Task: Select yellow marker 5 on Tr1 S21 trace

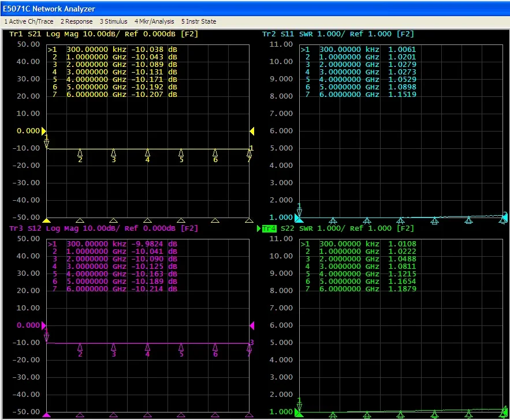Action: click(x=181, y=156)
